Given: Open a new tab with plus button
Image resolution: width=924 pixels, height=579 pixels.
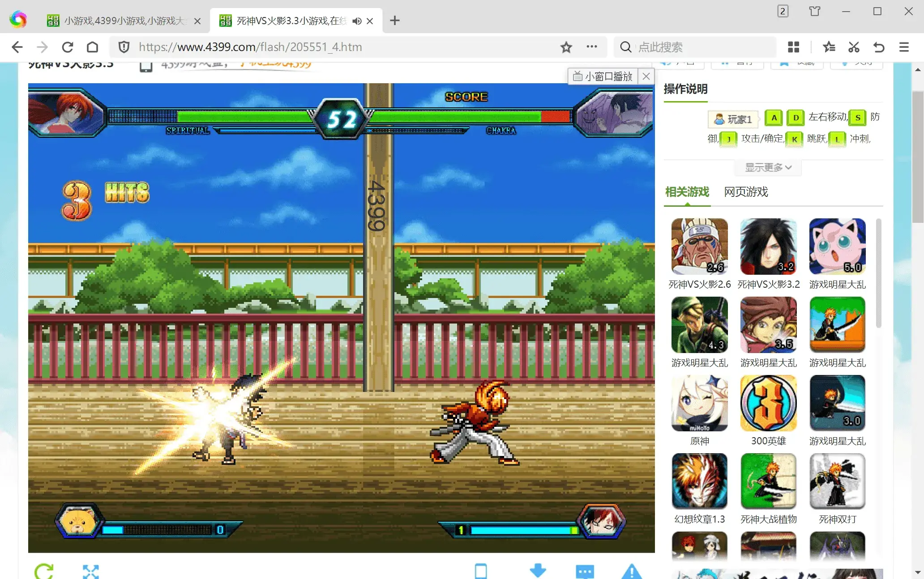Looking at the screenshot, I should tap(394, 21).
